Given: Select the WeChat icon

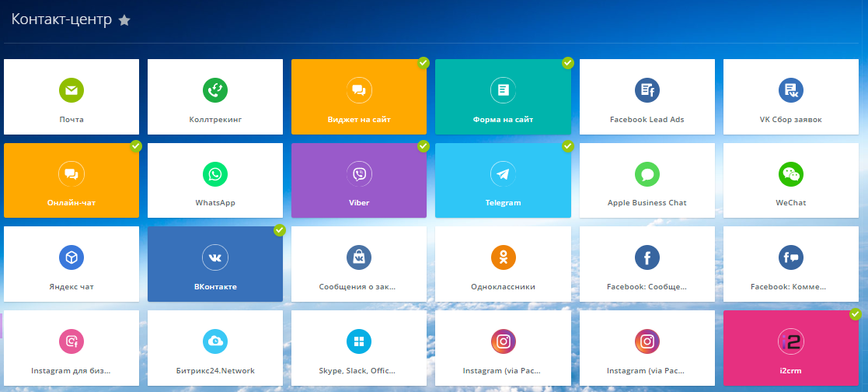Looking at the screenshot, I should click(791, 173).
